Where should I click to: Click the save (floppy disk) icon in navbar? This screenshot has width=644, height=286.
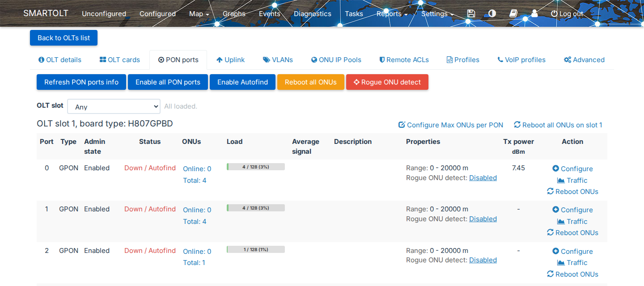pyautogui.click(x=471, y=13)
